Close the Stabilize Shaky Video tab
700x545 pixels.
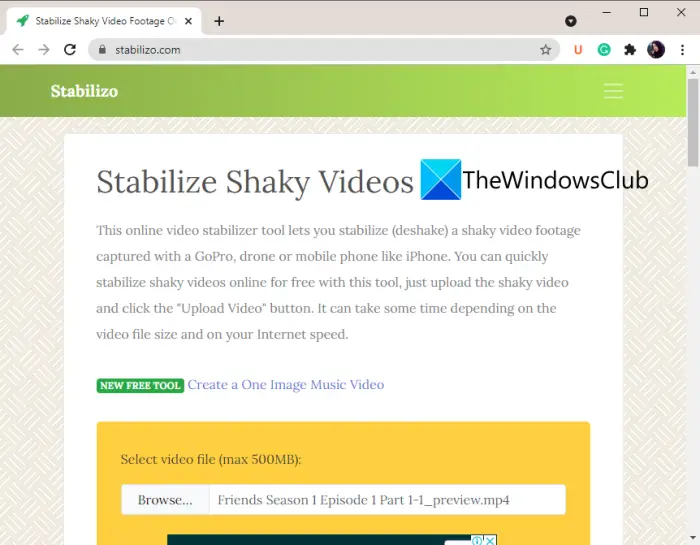pos(188,21)
